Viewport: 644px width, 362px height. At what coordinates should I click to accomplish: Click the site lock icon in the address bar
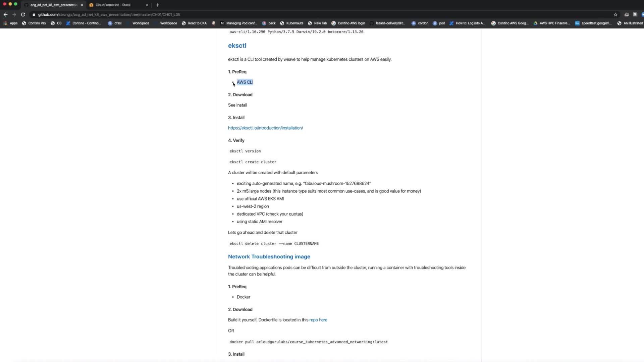[x=34, y=14]
